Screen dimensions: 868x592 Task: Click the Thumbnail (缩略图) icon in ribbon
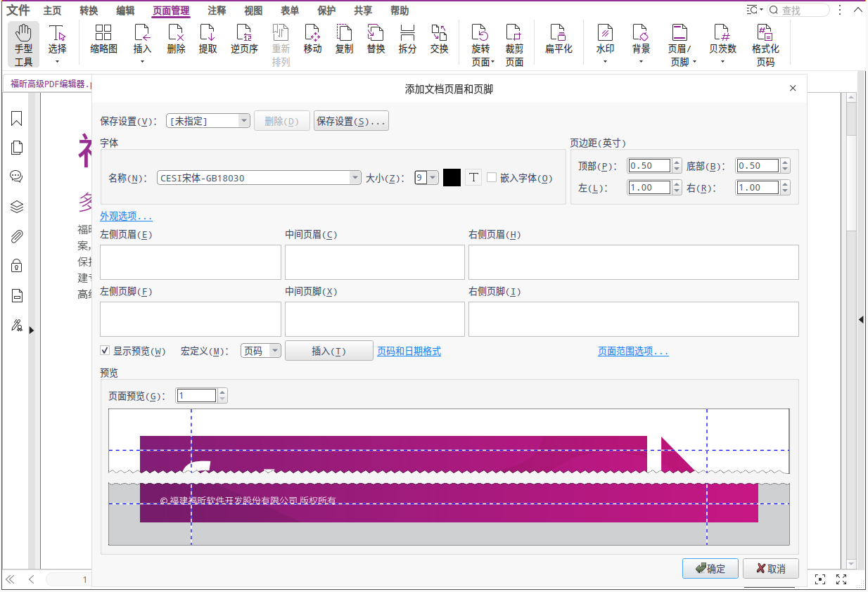tap(103, 39)
